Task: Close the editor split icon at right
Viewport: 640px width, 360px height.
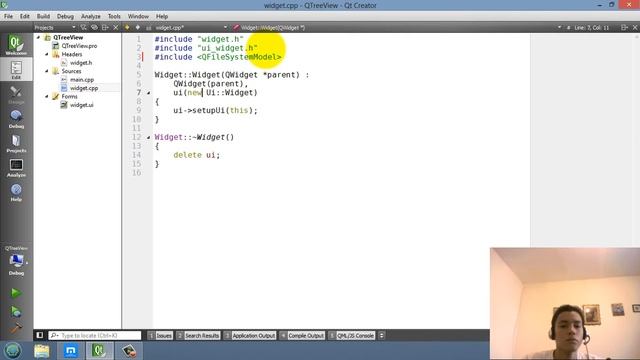Action: [x=635, y=27]
